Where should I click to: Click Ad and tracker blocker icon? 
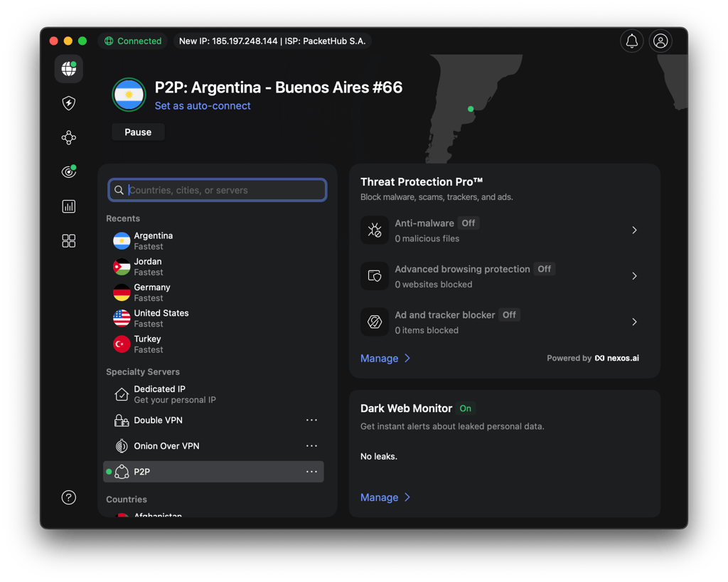(375, 322)
